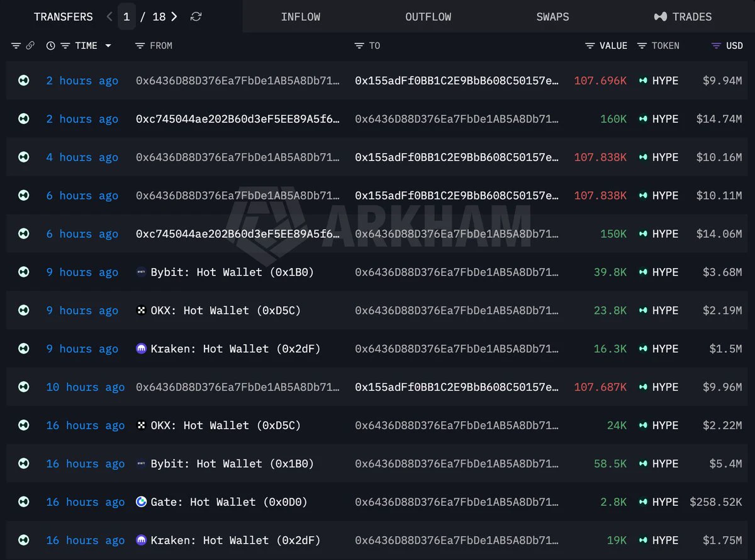The image size is (755, 560).
Task: Click the Kraken logo in the 16.3K row
Action: [141, 349]
